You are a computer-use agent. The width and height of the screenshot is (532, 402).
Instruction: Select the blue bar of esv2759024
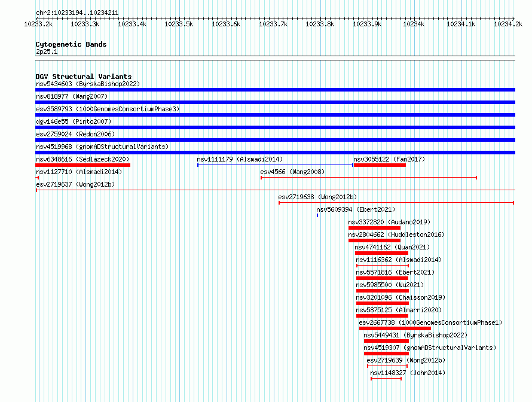[275, 140]
